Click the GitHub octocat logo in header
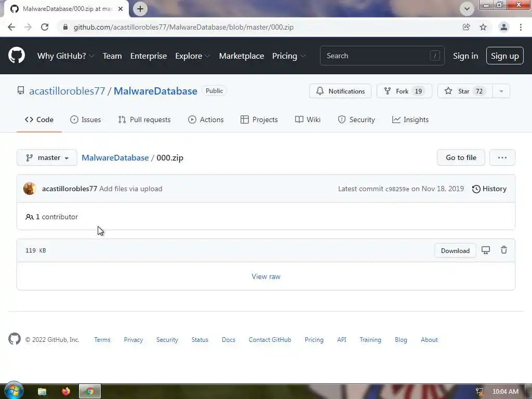 click(16, 55)
